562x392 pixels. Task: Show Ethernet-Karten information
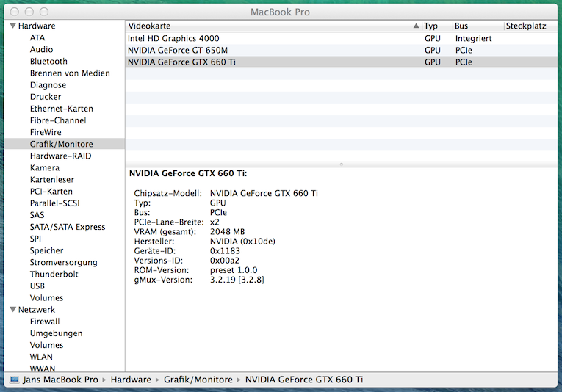61,109
